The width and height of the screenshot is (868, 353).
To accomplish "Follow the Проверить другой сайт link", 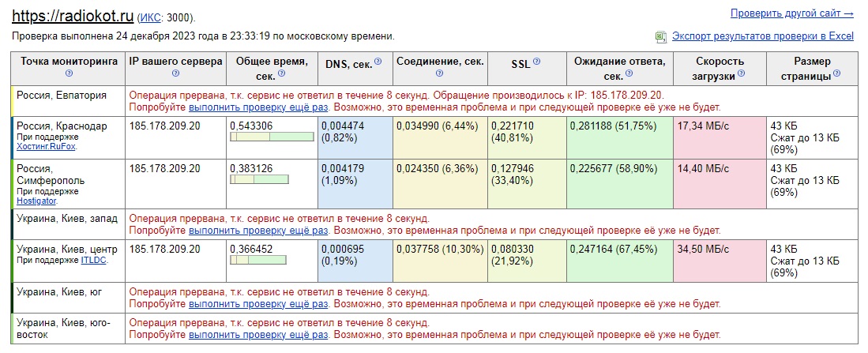I will (x=791, y=13).
